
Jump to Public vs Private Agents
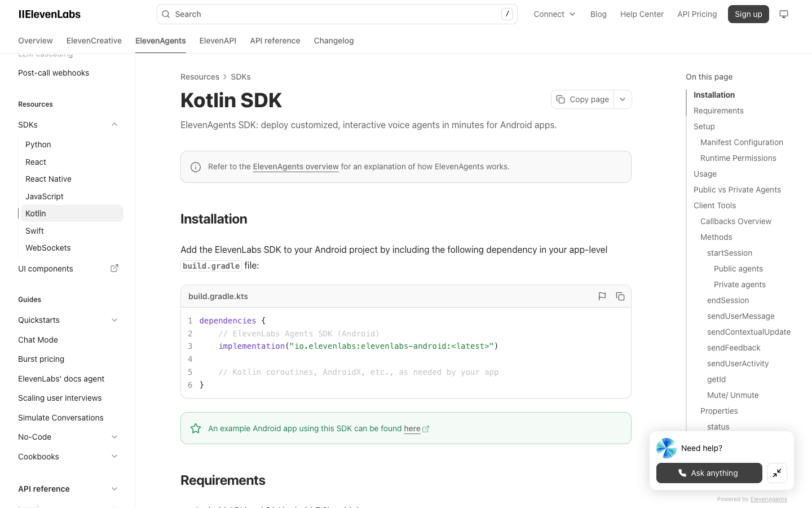click(x=737, y=190)
